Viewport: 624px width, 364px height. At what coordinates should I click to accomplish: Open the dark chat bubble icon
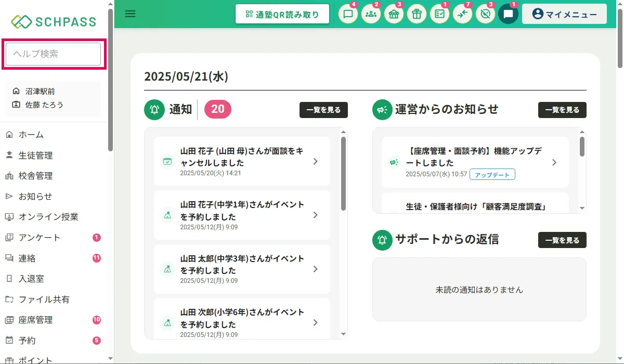click(508, 14)
